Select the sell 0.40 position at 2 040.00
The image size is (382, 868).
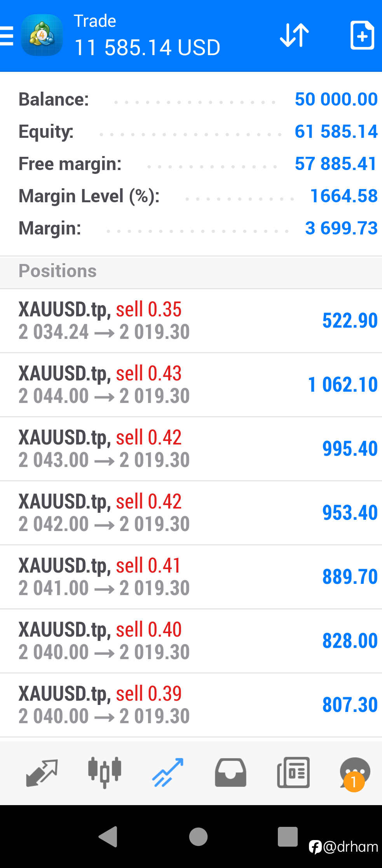coord(191,641)
